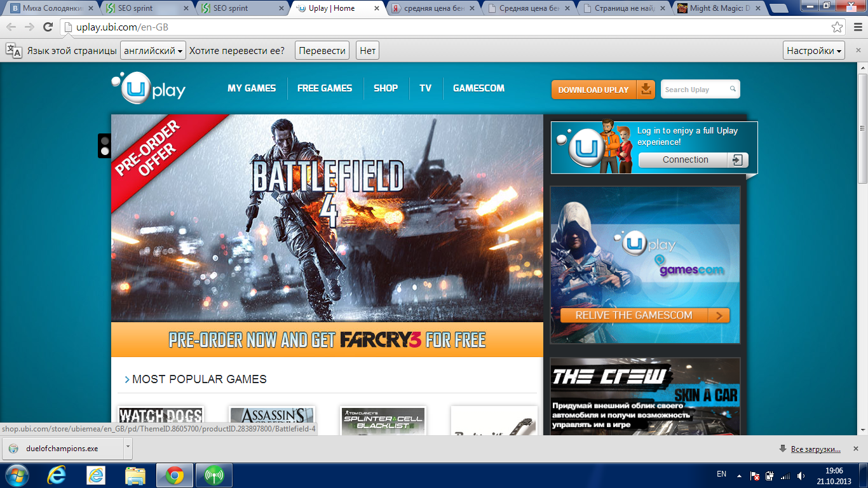Launch Internet Explorer from the taskbar

(57, 475)
